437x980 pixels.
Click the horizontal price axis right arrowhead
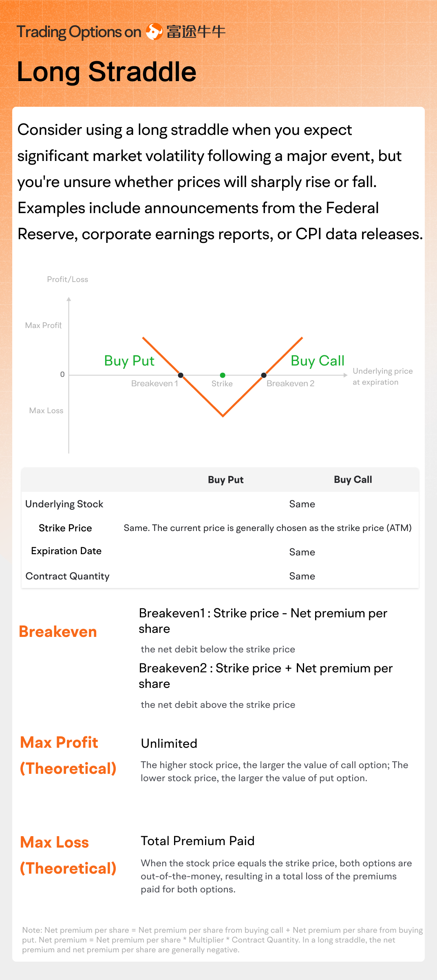tap(345, 375)
